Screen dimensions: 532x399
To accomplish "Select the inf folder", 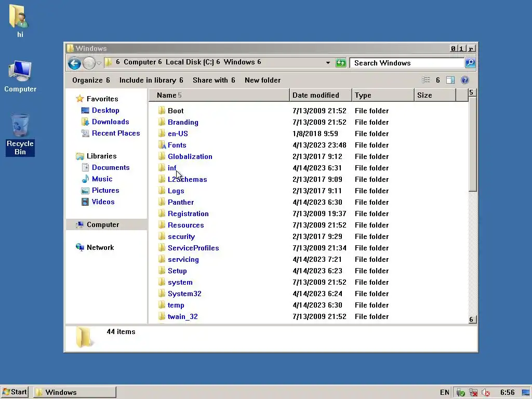I will [x=172, y=168].
